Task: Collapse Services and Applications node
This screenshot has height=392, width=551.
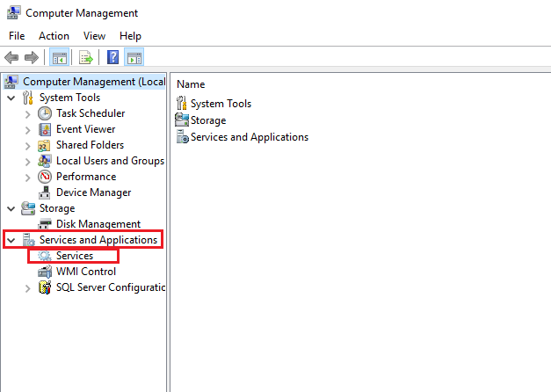Action: tap(11, 240)
